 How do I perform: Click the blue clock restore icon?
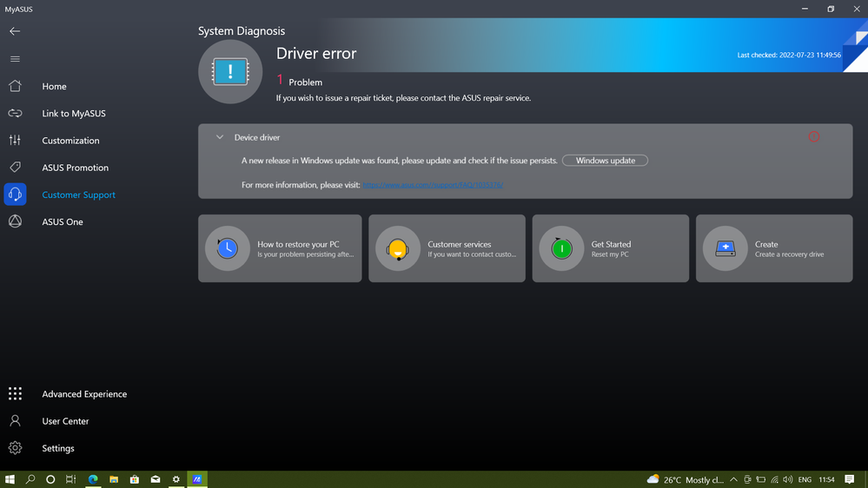(228, 248)
